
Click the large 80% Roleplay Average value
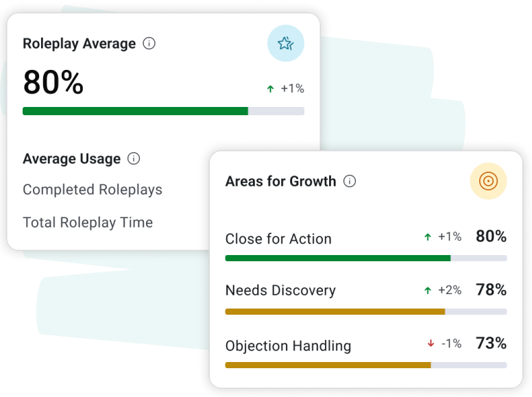click(53, 83)
